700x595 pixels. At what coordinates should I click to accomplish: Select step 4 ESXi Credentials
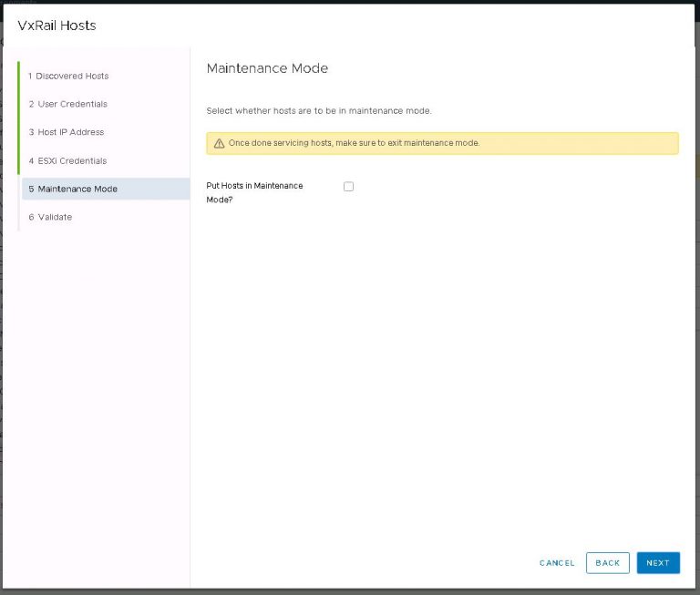(x=67, y=160)
